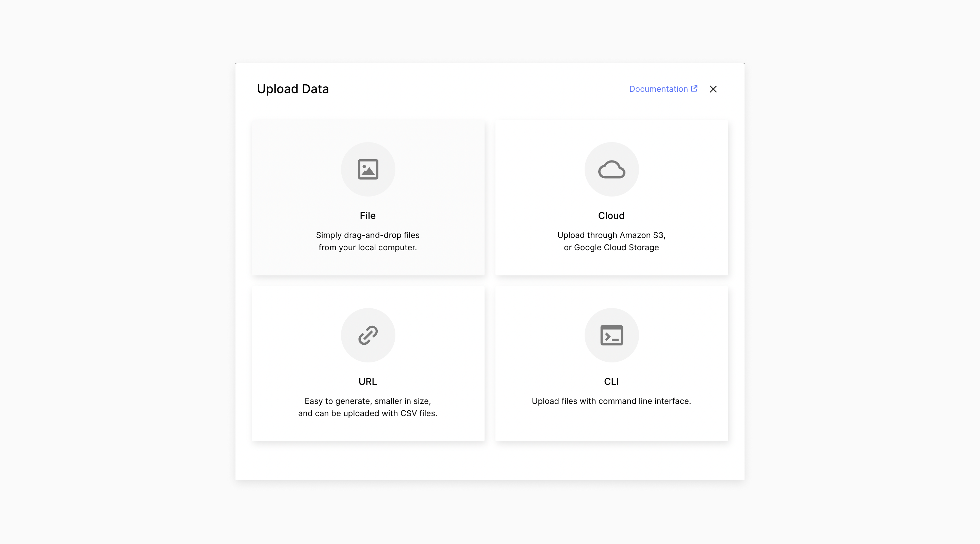Choose the Cloud heading label
The width and height of the screenshot is (980, 544).
pyautogui.click(x=611, y=216)
